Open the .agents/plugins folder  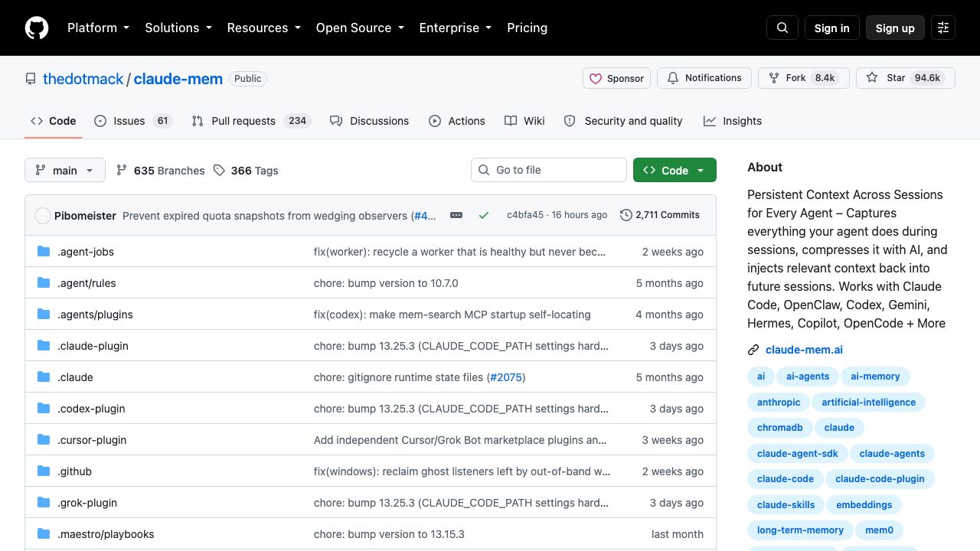[95, 315]
